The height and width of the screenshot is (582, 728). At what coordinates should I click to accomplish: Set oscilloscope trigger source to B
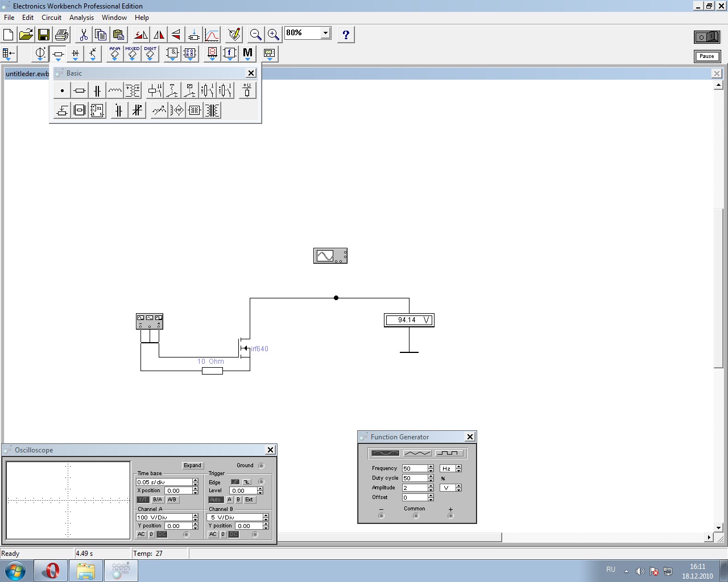(238, 500)
